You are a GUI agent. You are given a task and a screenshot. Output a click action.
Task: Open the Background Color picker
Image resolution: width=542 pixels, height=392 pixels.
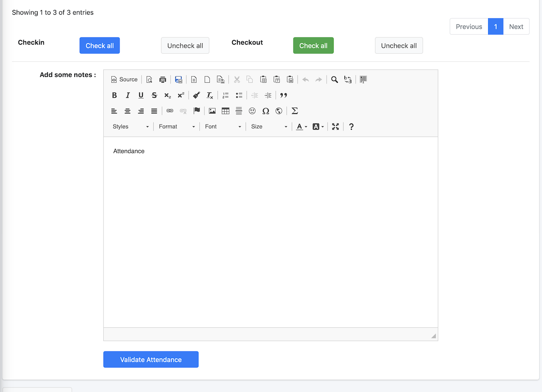318,127
